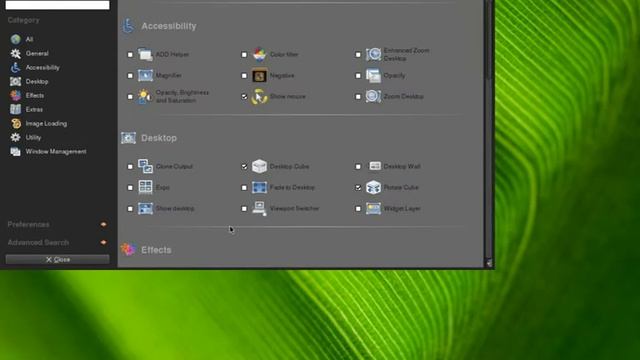Screen dimensions: 640x360
Task: Open the Desktop Wall plugin icon
Action: tap(374, 166)
